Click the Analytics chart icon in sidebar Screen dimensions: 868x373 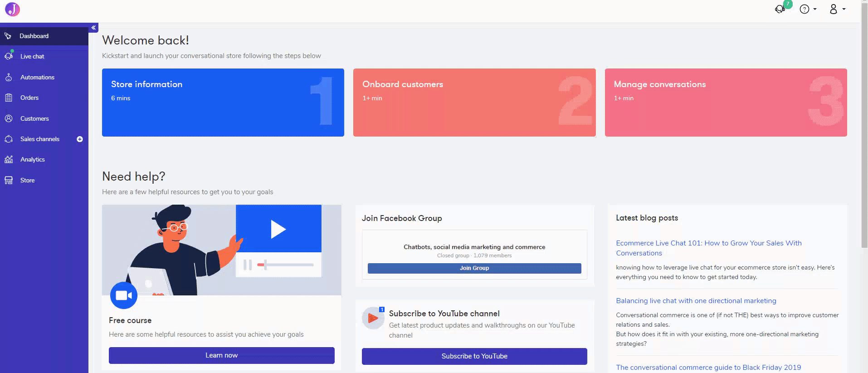click(9, 159)
